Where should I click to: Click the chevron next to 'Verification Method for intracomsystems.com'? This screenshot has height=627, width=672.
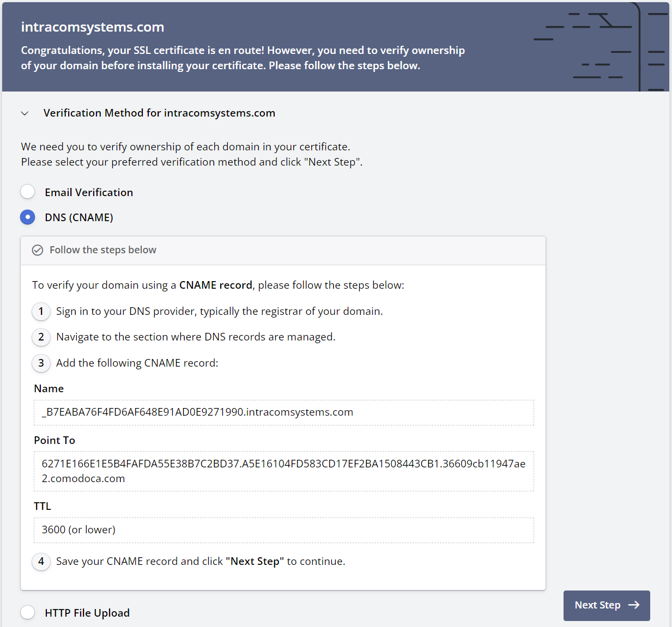[25, 113]
